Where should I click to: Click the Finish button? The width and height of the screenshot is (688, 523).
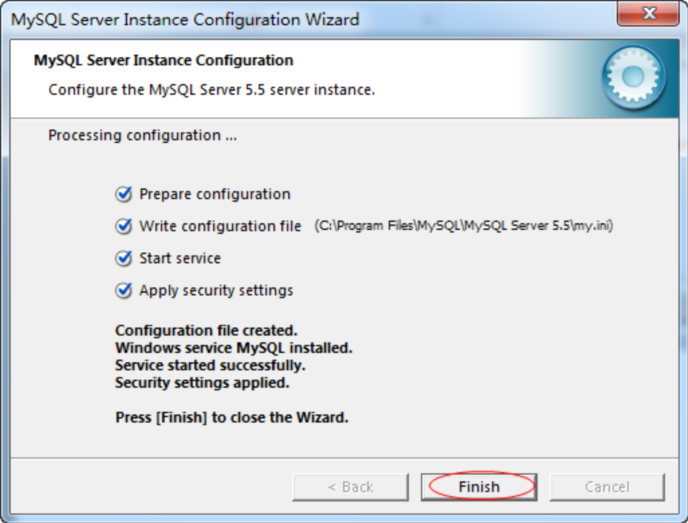click(478, 487)
